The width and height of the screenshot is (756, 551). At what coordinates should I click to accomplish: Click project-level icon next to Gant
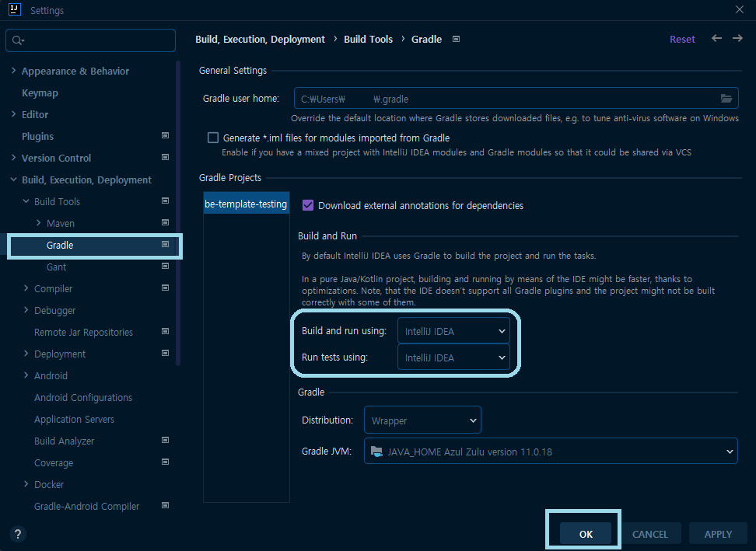click(x=166, y=266)
